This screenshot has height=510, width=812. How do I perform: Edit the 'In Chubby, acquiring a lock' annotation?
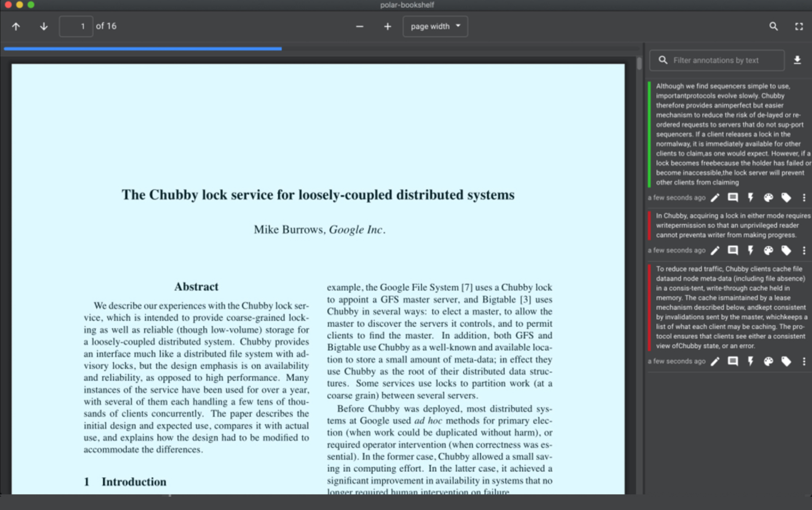tap(715, 251)
